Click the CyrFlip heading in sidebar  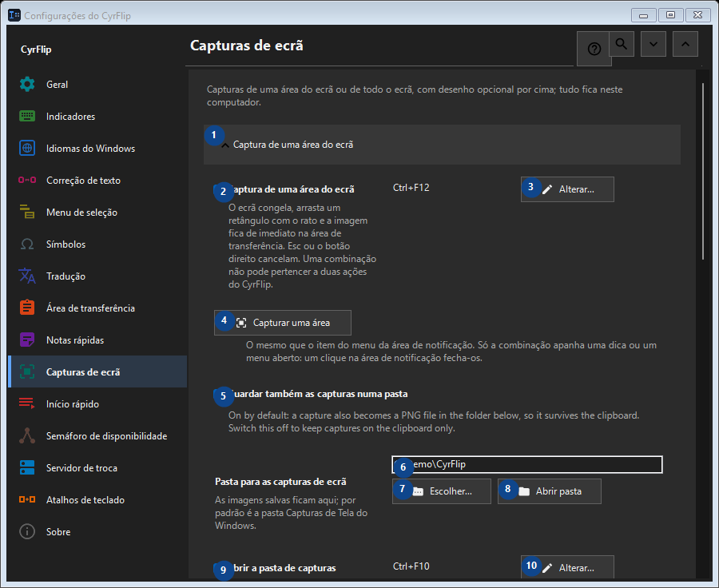click(36, 50)
